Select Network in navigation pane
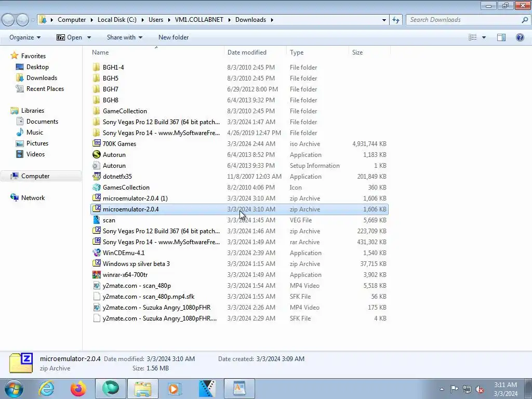The image size is (532, 399). [33, 198]
